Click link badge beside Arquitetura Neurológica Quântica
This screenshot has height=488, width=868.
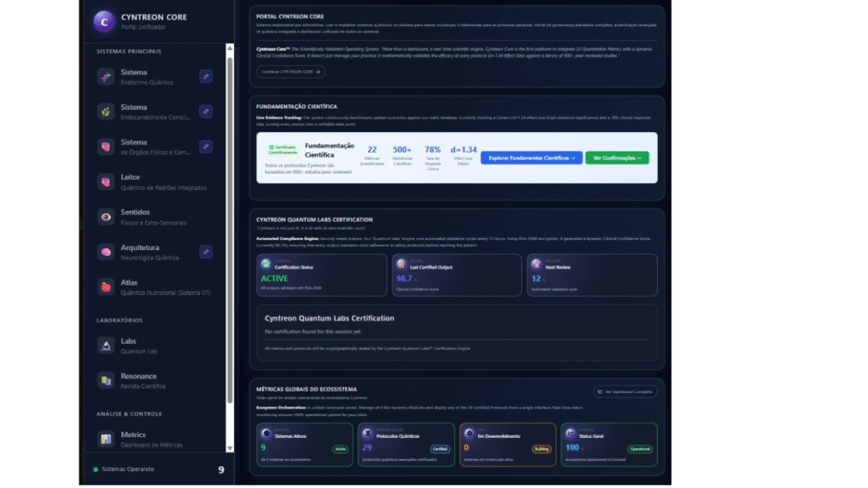(x=205, y=252)
